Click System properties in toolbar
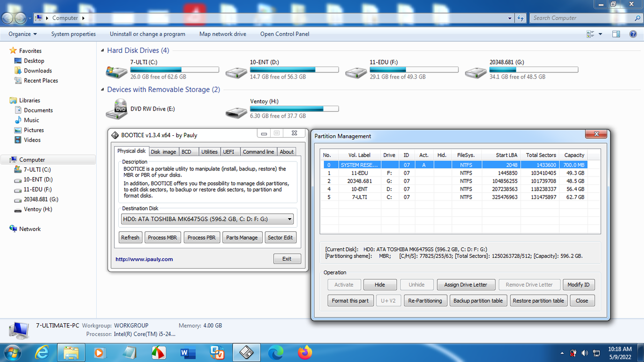Viewport: 644px width, 362px height. point(73,34)
